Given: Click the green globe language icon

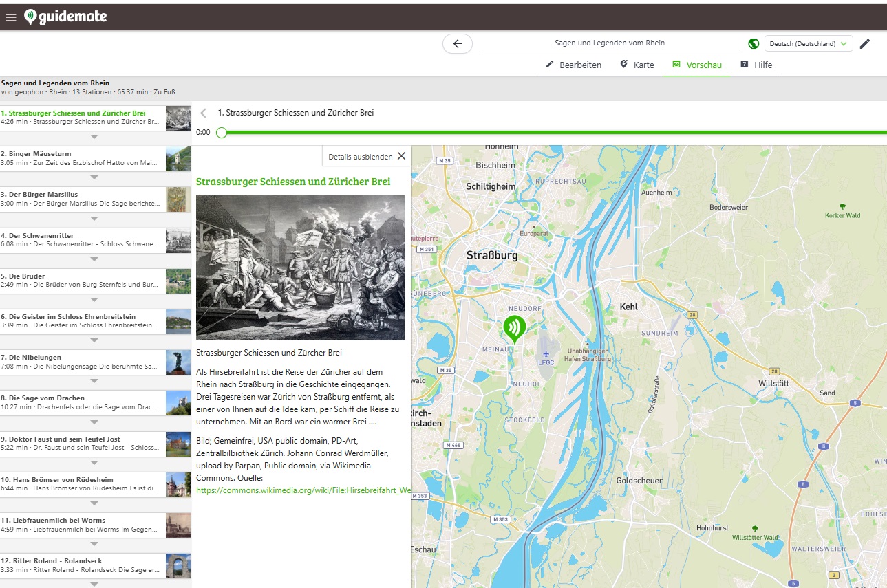Looking at the screenshot, I should pos(754,43).
